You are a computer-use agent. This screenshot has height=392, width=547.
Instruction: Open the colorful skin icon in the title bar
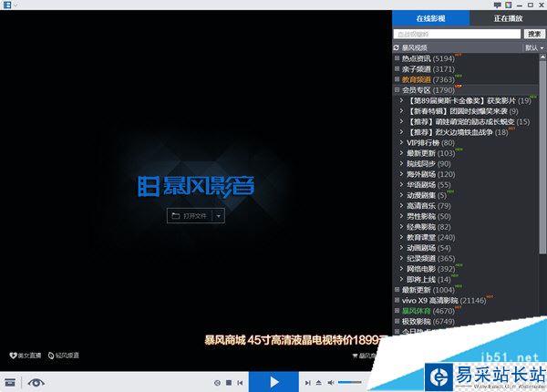coord(509,5)
